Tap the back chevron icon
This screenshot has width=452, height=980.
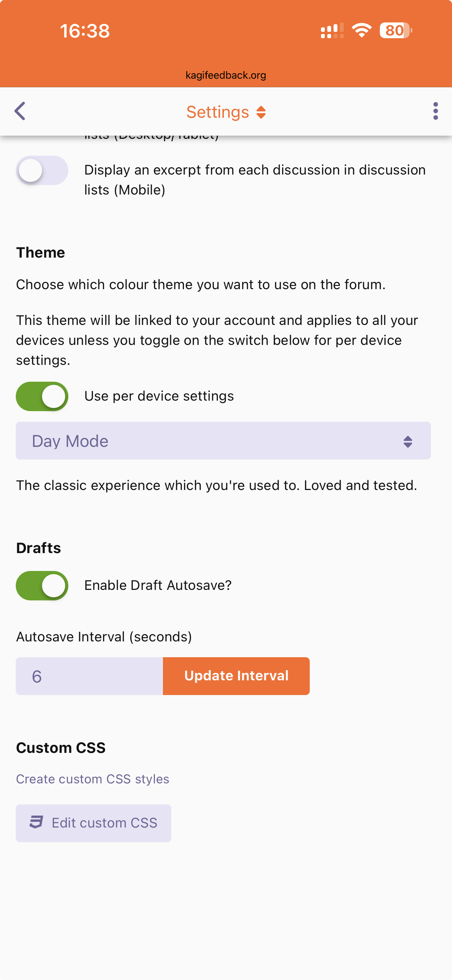20,111
